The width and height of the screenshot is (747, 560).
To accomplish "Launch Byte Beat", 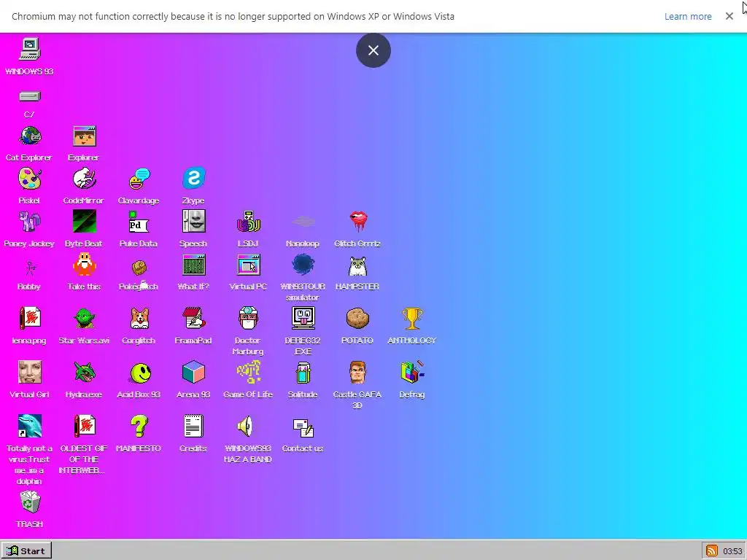I will click(x=85, y=222).
